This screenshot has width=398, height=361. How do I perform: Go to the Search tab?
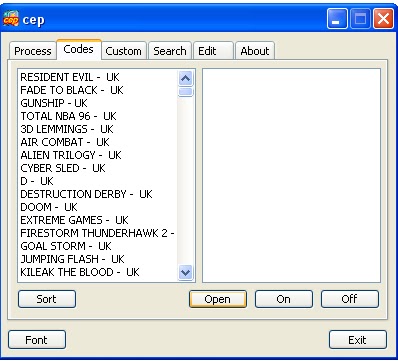click(x=170, y=51)
